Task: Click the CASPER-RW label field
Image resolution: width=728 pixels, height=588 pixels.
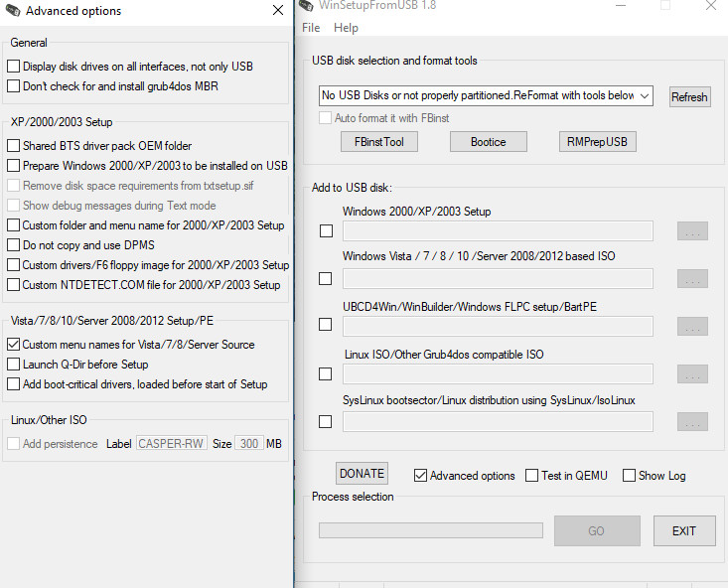Action: (171, 444)
